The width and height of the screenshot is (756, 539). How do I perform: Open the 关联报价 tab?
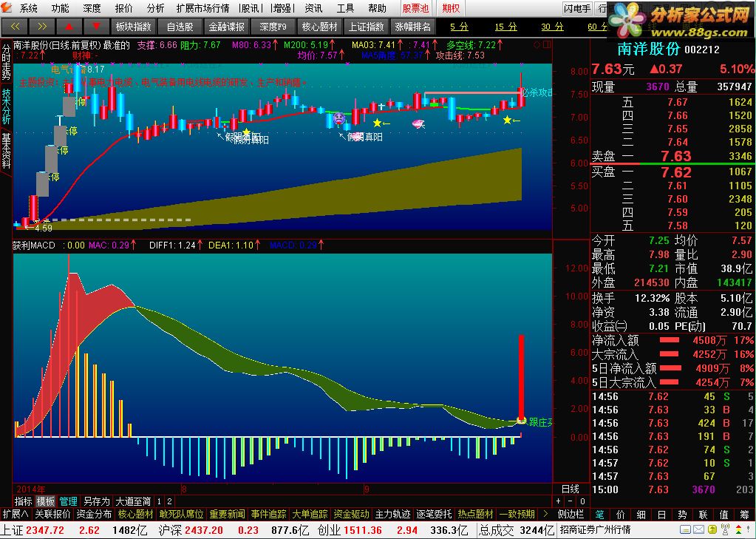[52, 515]
